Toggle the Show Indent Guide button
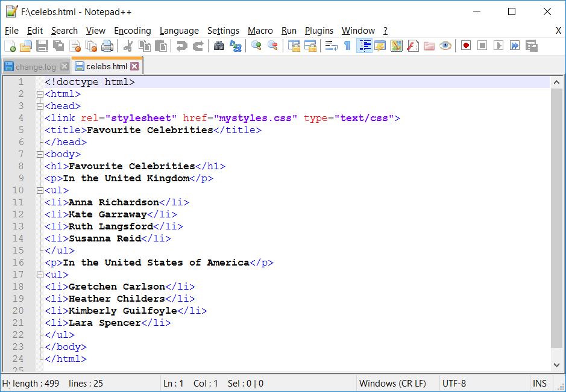The height and width of the screenshot is (392, 566). (x=364, y=46)
